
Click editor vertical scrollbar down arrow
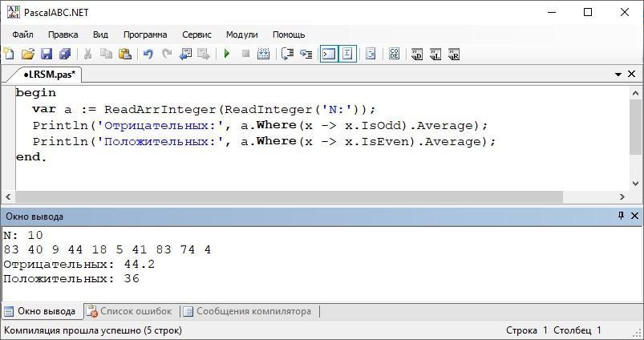click(636, 183)
